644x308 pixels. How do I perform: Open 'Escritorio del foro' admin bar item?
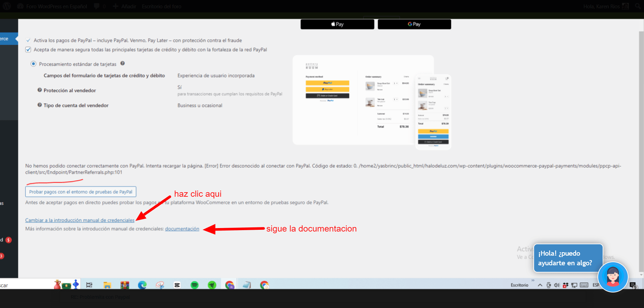coord(162,6)
